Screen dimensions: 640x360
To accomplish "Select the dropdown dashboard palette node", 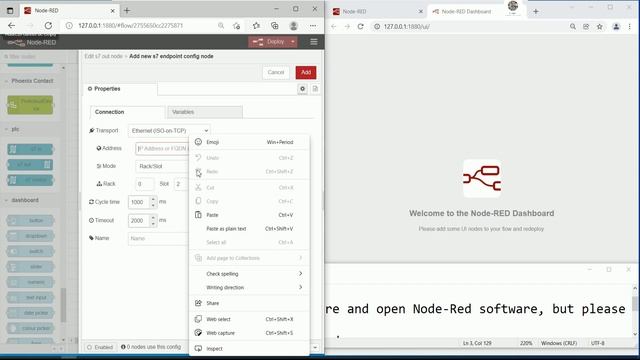I will [30, 236].
